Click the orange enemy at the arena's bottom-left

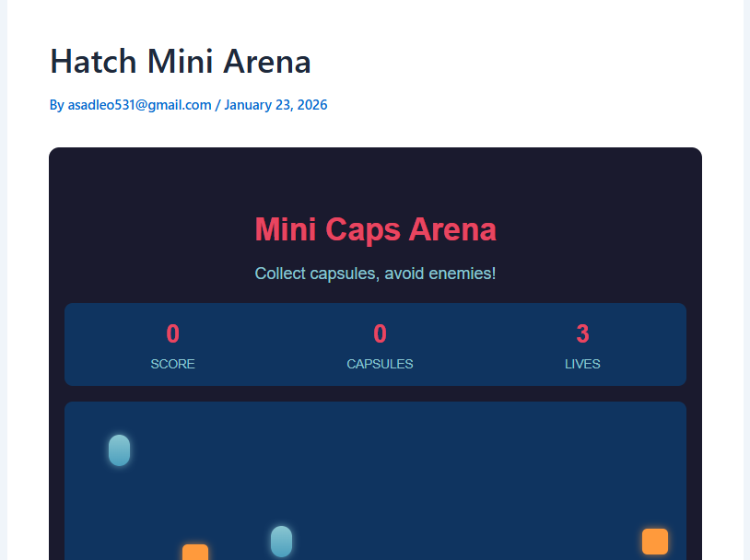195,554
